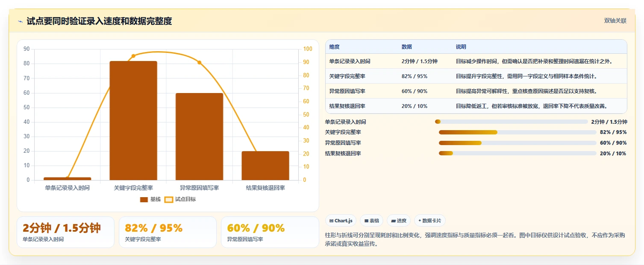The width and height of the screenshot is (644, 265).
Task: Click the square icon inside the 表格 chip
Action: pyautogui.click(x=366, y=221)
